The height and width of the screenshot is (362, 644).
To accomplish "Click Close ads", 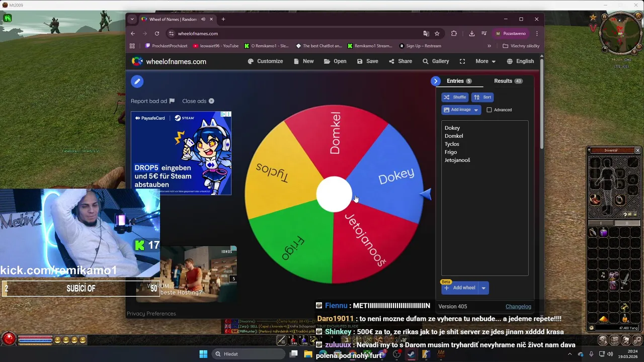I will [198, 101].
